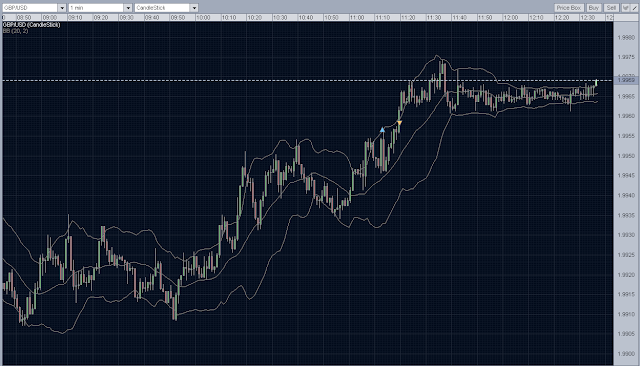Image resolution: width=640 pixels, height=366 pixels.
Task: Click the 12:30 time axis label
Action: coord(587,18)
